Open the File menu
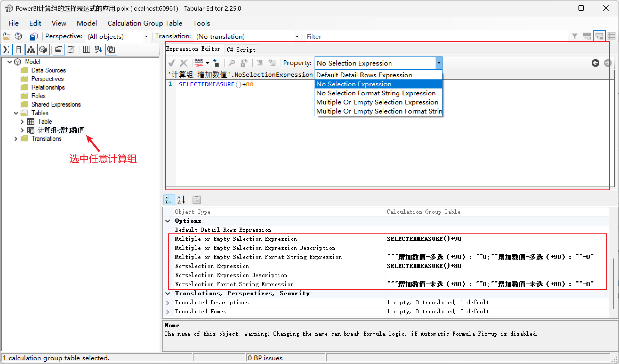 (13, 23)
